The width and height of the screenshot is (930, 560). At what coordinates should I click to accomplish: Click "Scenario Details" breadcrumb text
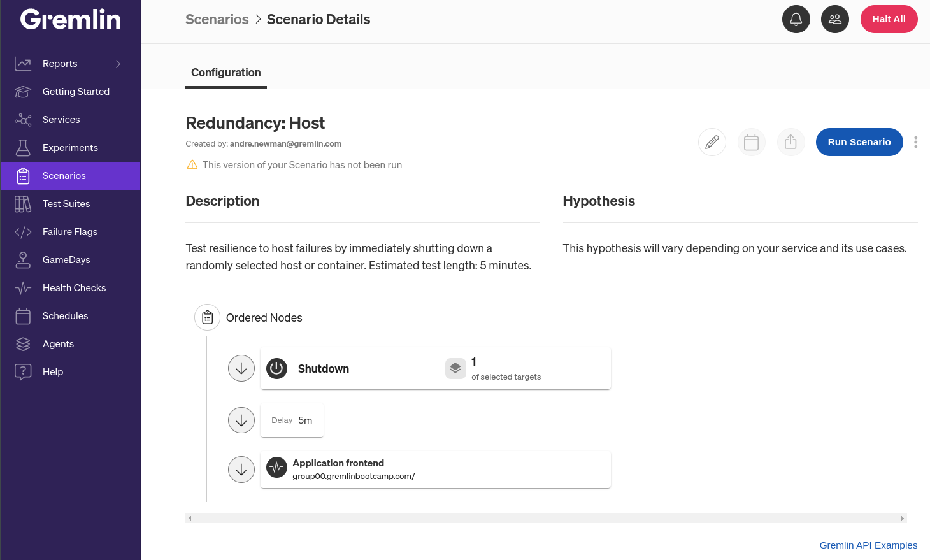coord(318,19)
